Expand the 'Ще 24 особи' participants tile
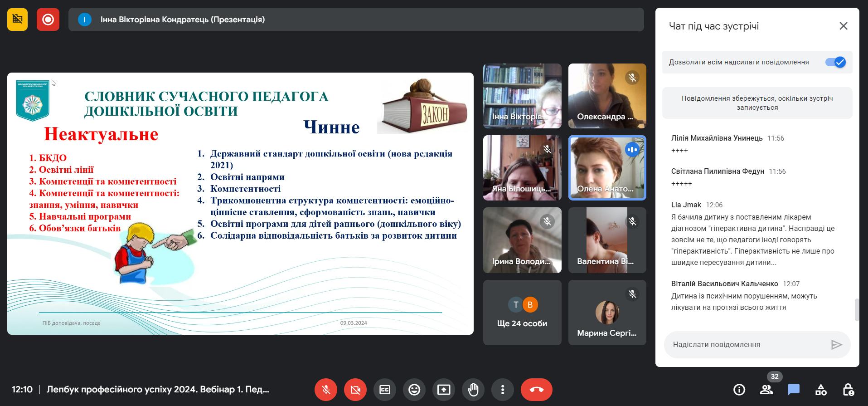Screen dimensions: 868x406 coord(522,313)
